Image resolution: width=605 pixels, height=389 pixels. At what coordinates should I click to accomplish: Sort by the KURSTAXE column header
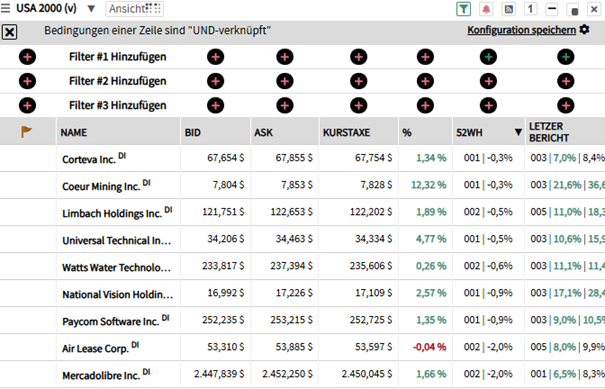[x=346, y=132]
